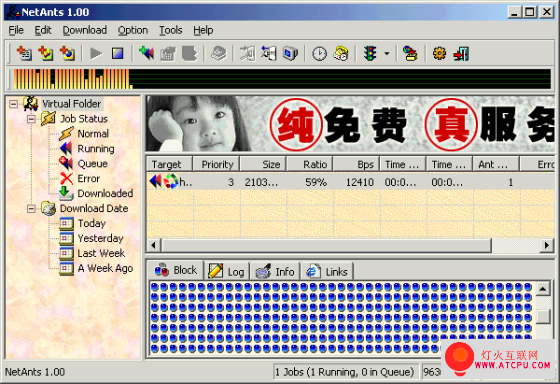
Task: Switch to the Info tab
Action: (x=275, y=272)
